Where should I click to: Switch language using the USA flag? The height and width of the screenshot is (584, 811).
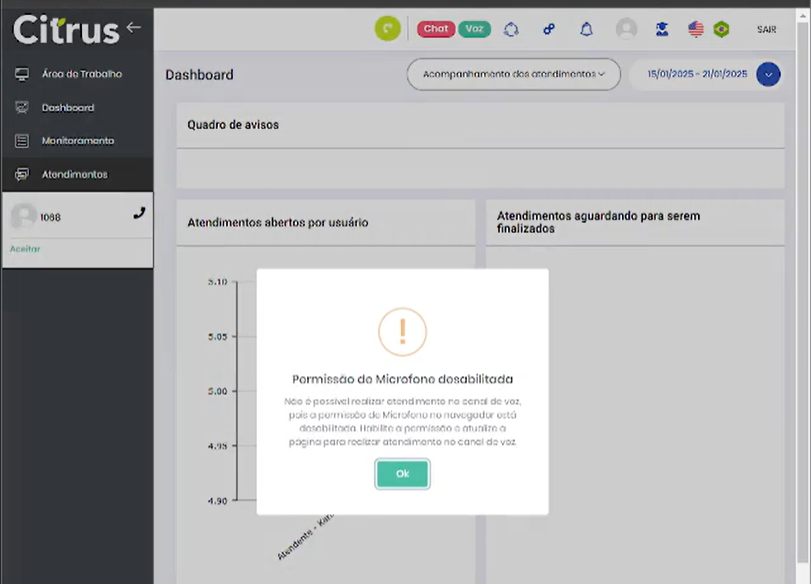[x=696, y=29]
